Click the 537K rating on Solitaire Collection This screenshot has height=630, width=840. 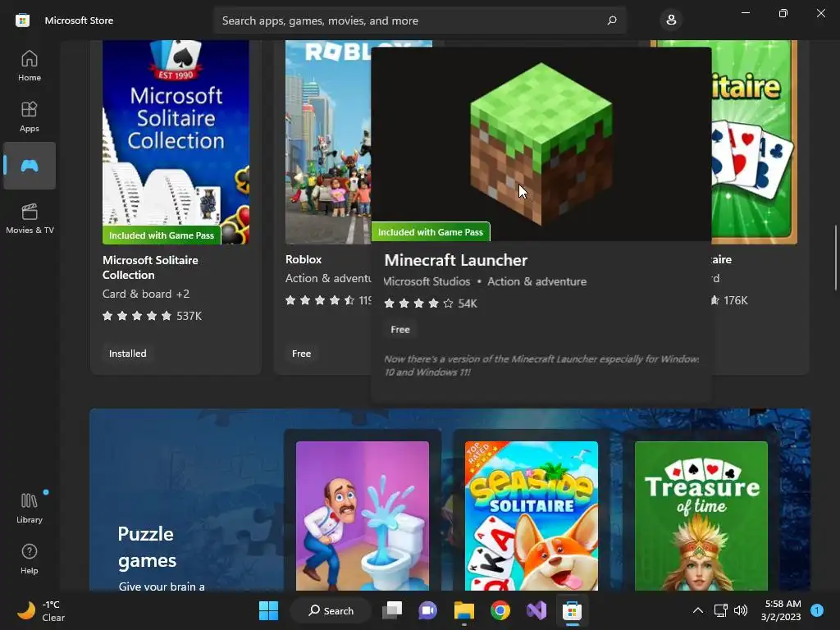(189, 316)
